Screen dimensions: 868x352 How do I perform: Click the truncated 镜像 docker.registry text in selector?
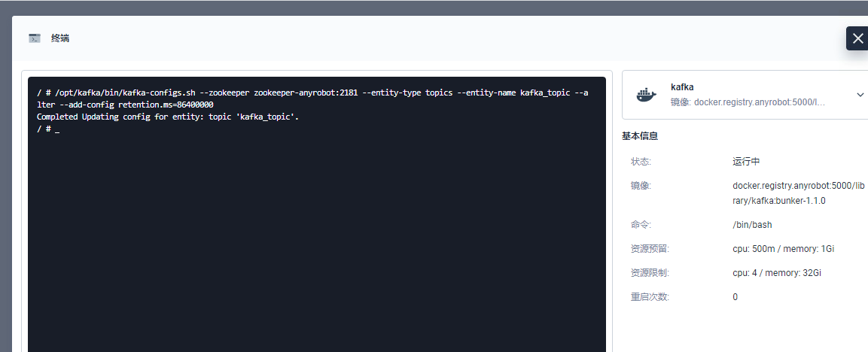tap(748, 102)
